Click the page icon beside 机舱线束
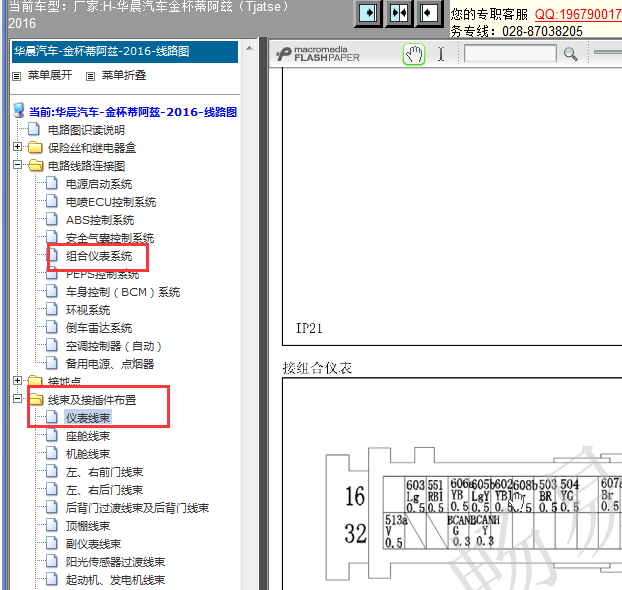Screen dimensions: 622x590 coord(52,453)
